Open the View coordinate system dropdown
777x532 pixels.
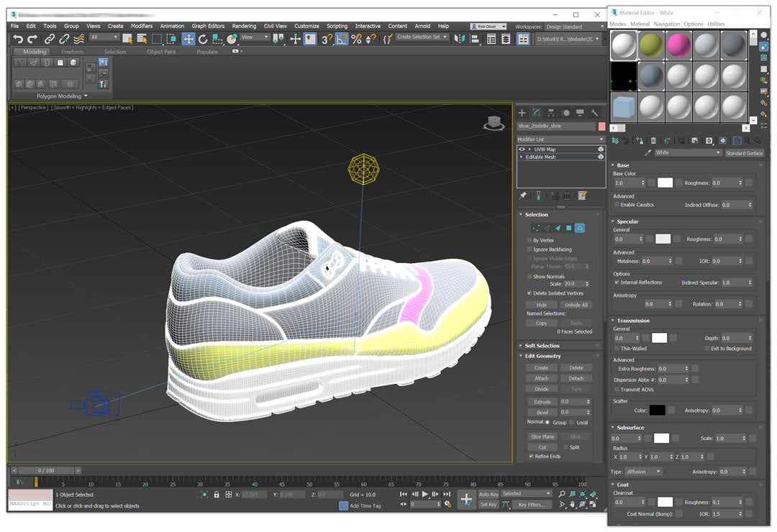(255, 37)
